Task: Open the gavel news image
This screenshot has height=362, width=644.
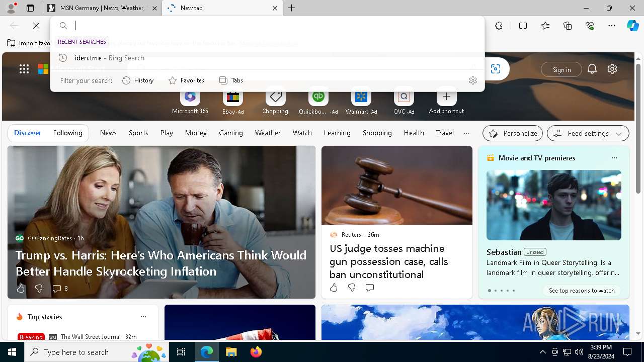Action: click(397, 185)
